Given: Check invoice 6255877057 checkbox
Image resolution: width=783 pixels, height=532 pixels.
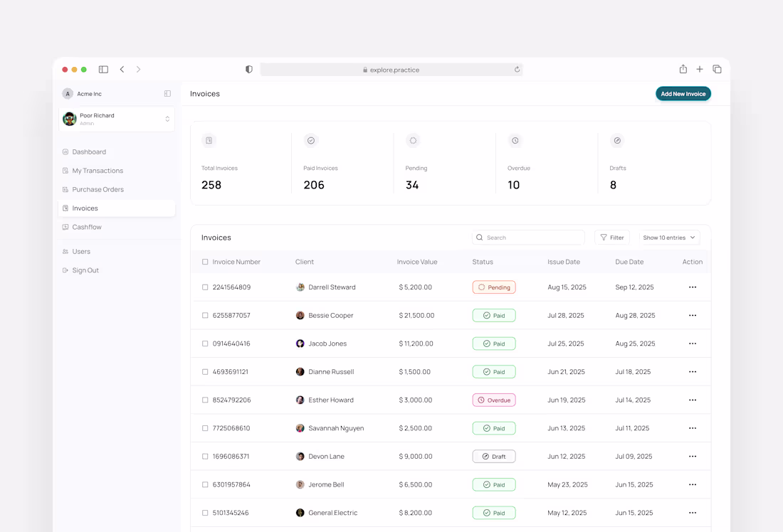Looking at the screenshot, I should [x=205, y=315].
